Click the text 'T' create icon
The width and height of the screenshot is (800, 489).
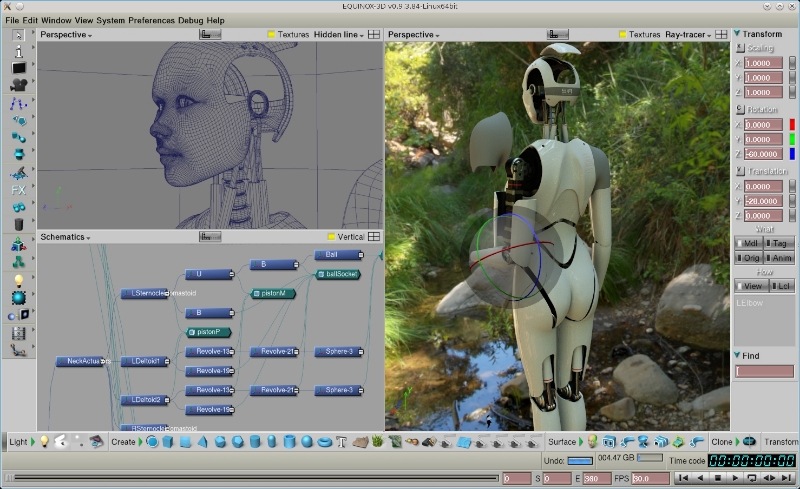pos(341,442)
